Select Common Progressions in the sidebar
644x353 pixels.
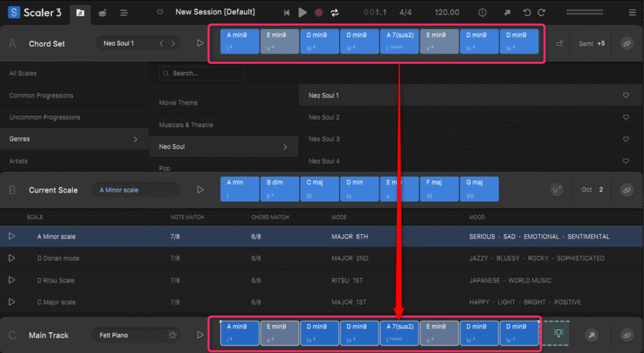coord(42,96)
